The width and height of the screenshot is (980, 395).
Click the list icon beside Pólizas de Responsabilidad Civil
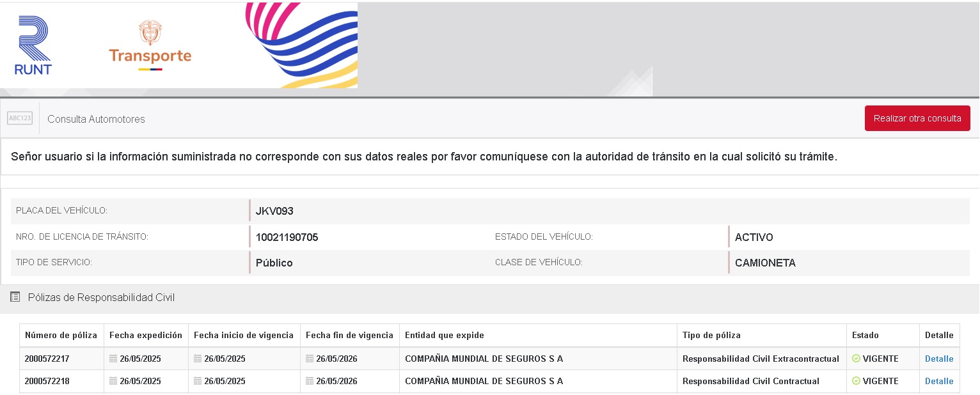click(15, 297)
